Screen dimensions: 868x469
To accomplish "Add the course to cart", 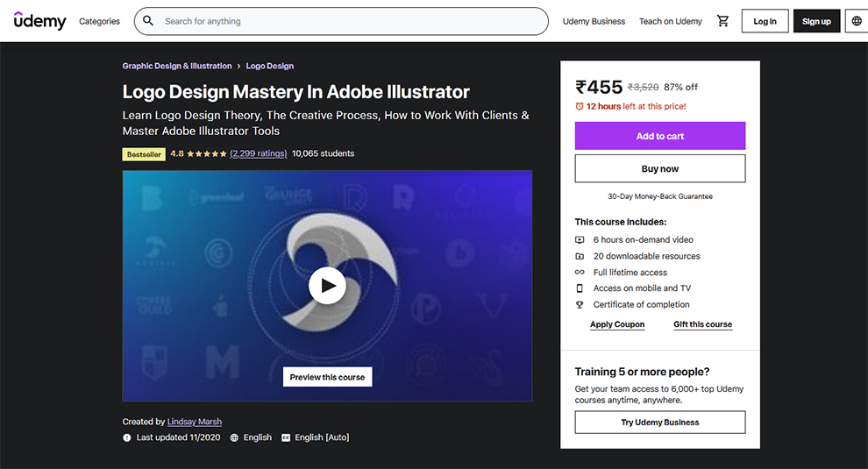I will click(x=660, y=136).
